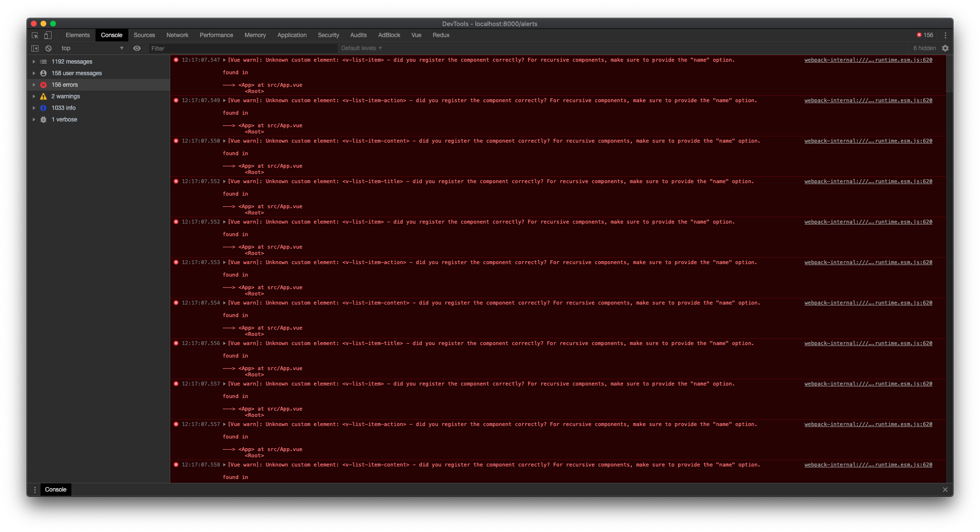This screenshot has width=980, height=532.
Task: Open the console sidebar panel icon
Action: click(34, 48)
